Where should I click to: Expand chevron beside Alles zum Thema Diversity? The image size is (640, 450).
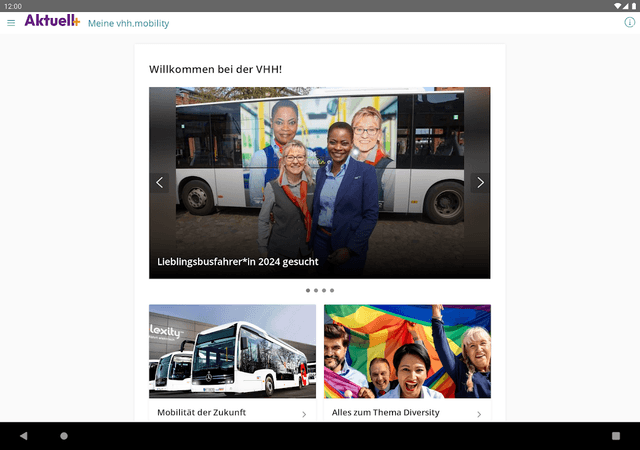pos(479,414)
